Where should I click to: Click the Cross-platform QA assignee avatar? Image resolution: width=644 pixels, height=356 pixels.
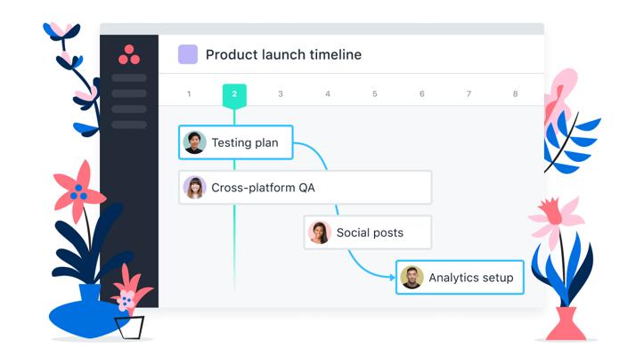coord(195,188)
